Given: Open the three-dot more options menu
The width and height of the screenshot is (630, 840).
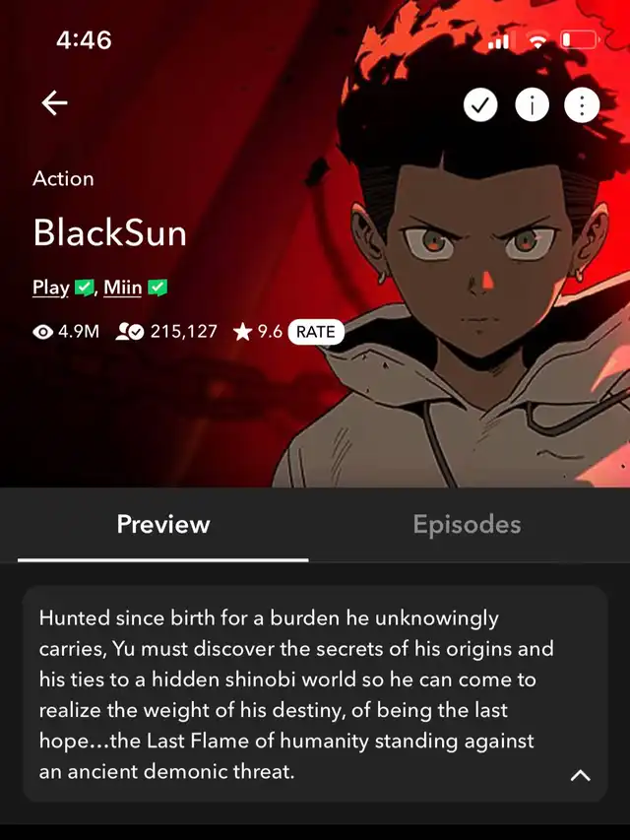Looking at the screenshot, I should click(583, 105).
